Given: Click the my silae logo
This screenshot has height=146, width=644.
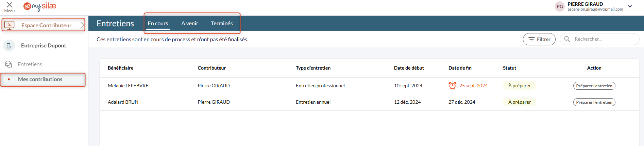Looking at the screenshot, I should (x=40, y=6).
